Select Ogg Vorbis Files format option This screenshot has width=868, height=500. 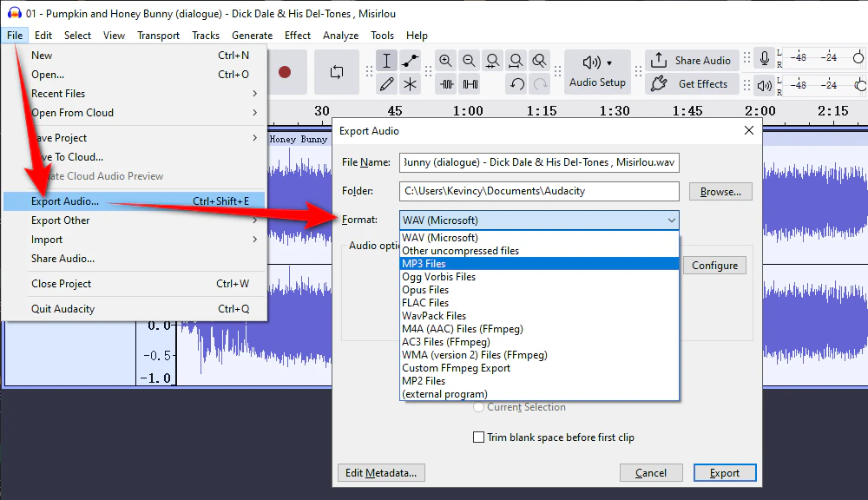tap(539, 277)
